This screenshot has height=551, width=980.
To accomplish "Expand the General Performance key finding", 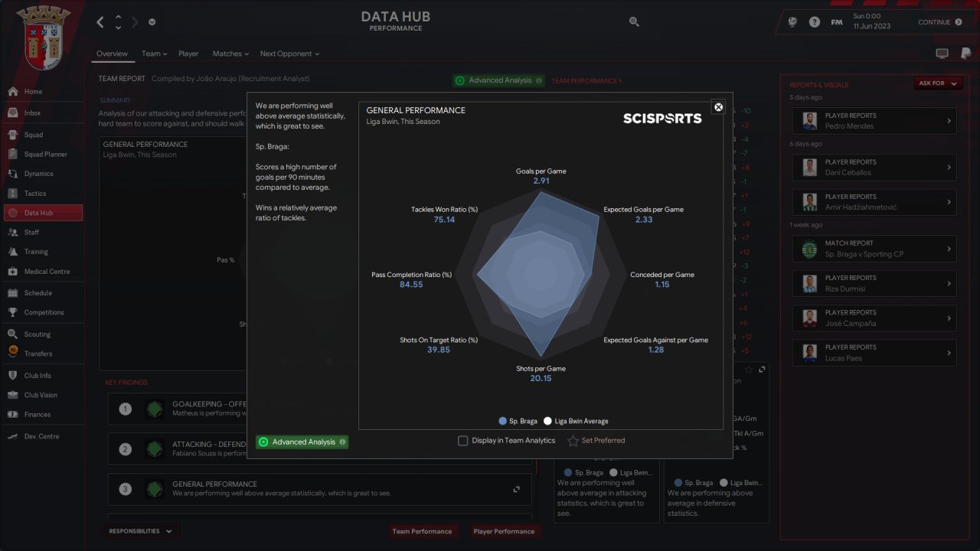I will click(516, 489).
